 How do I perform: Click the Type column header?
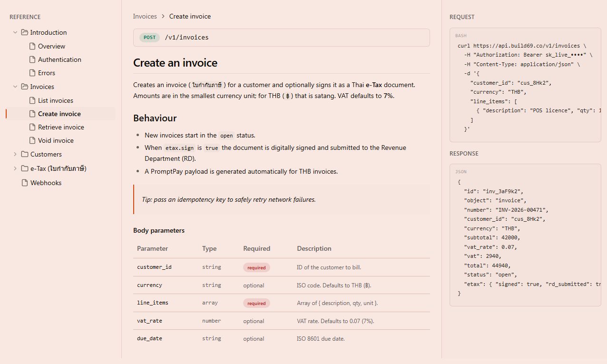209,248
